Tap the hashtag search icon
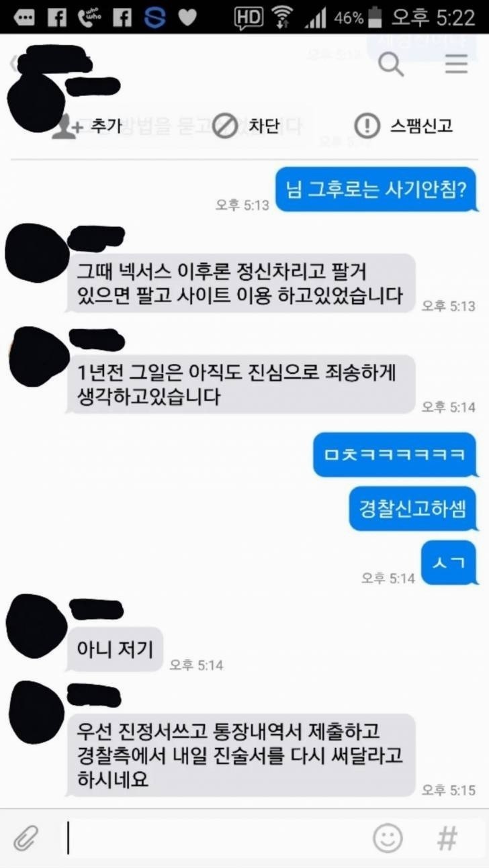489x868 pixels. (x=447, y=838)
